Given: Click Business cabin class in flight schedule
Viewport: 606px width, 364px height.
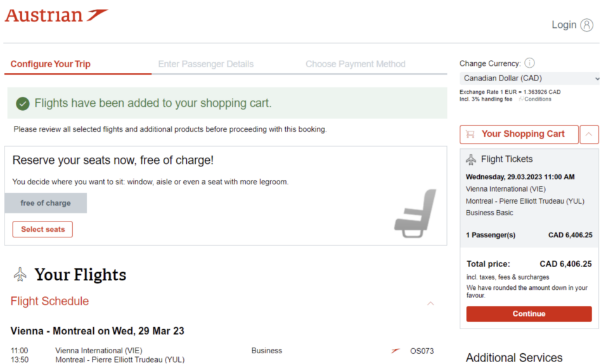Looking at the screenshot, I should 267,351.
